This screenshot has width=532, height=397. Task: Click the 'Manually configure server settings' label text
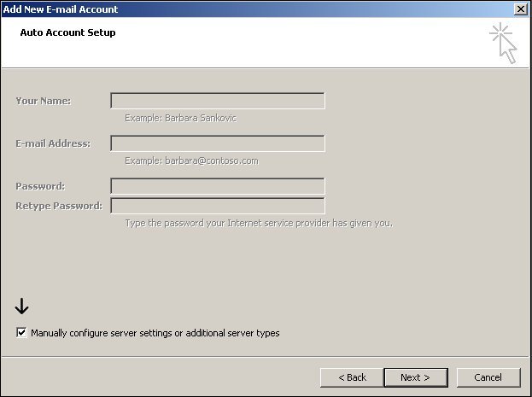[155, 333]
